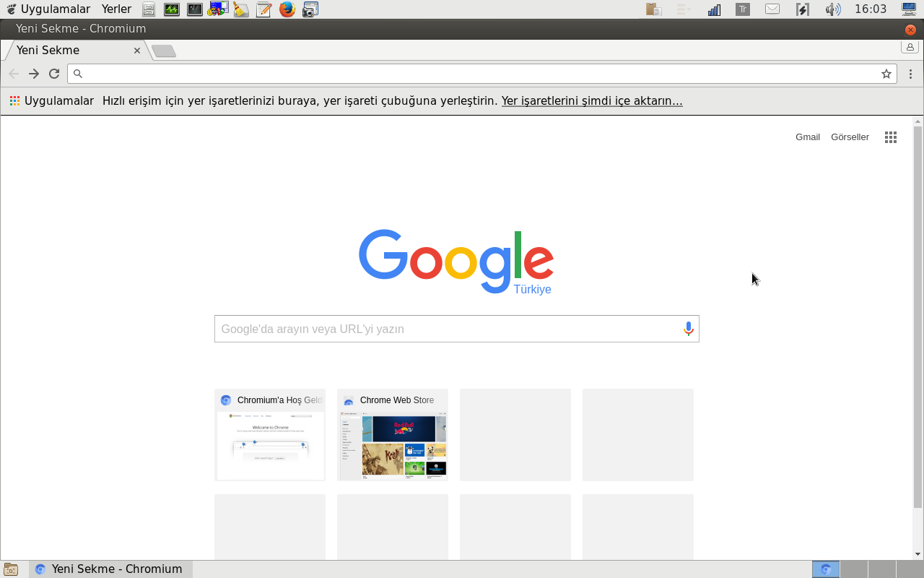The width and height of the screenshot is (924, 578).
Task: Click the browser forward arrow
Action: tap(34, 74)
